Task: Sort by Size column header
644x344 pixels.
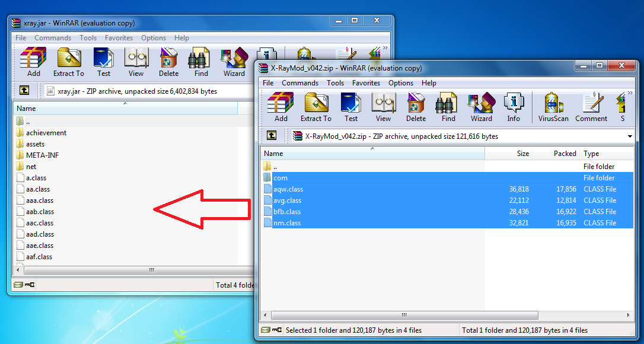Action: 508,153
